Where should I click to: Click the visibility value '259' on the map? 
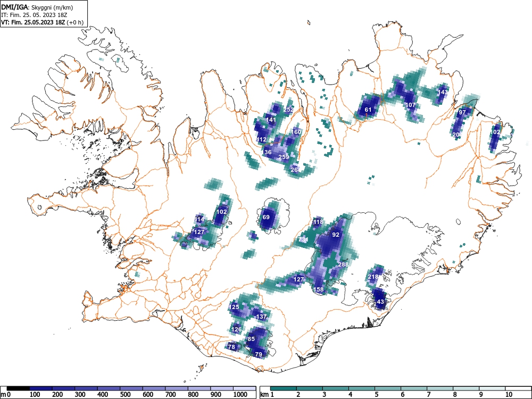tap(284, 157)
